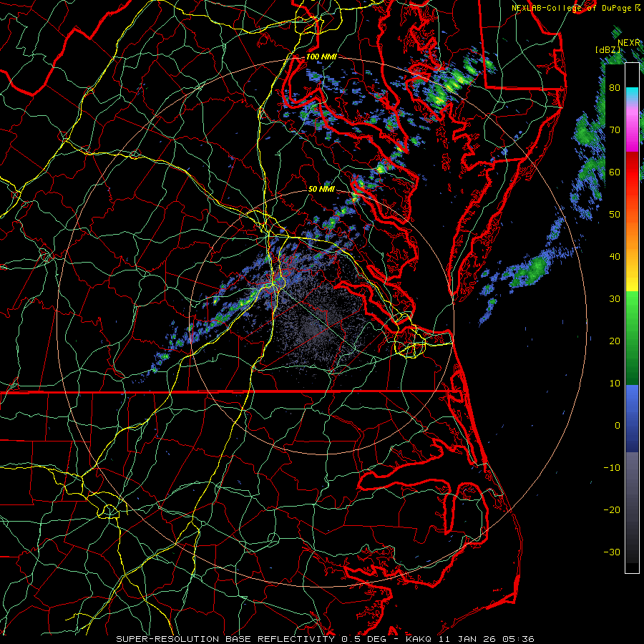
Task: Click the red 60 dBZ color band
Action: (632, 172)
